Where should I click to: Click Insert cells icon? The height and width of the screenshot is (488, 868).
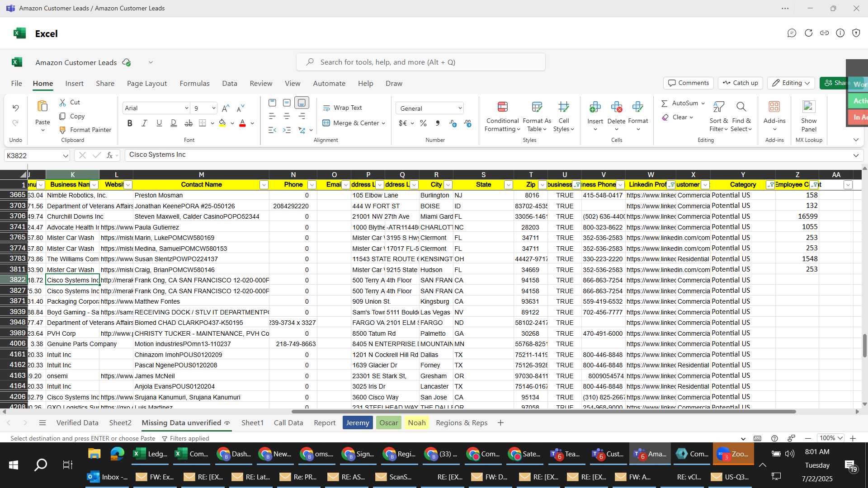pyautogui.click(x=595, y=107)
